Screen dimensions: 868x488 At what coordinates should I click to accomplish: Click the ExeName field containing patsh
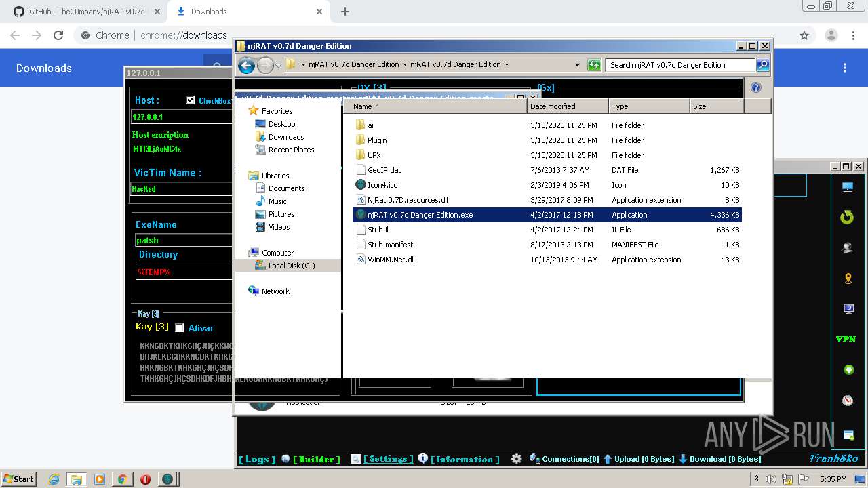click(184, 240)
